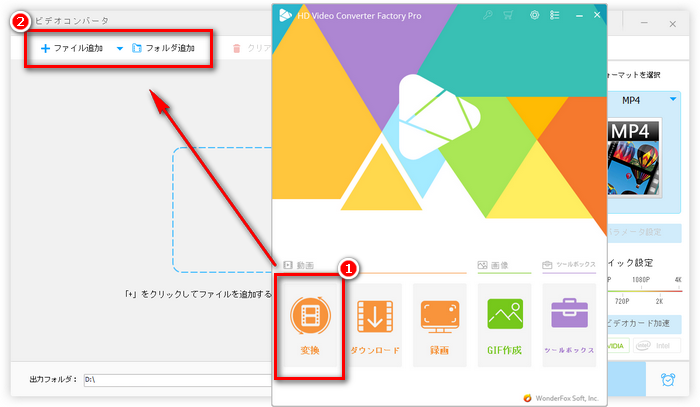
Task: Open the 変換 video converter tool
Action: pyautogui.click(x=310, y=325)
